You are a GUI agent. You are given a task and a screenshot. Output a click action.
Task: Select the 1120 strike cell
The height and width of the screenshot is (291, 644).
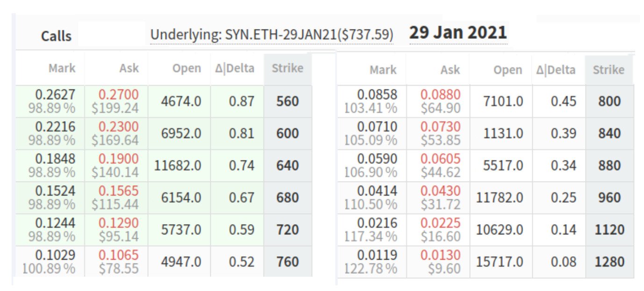point(609,230)
